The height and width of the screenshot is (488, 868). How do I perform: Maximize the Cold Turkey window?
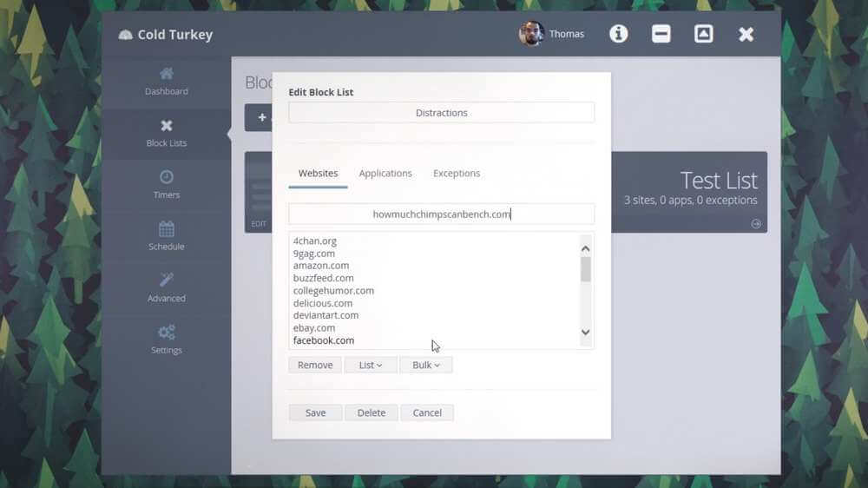(704, 34)
